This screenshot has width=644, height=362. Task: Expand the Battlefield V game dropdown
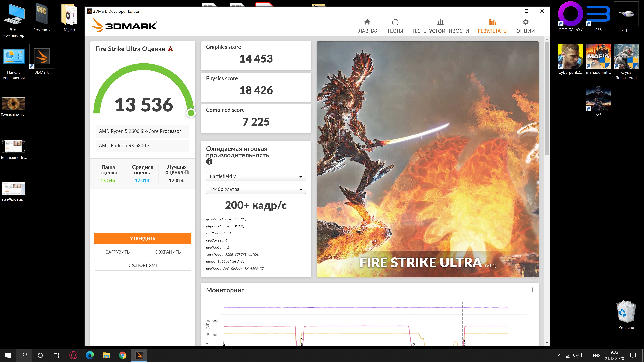[256, 176]
